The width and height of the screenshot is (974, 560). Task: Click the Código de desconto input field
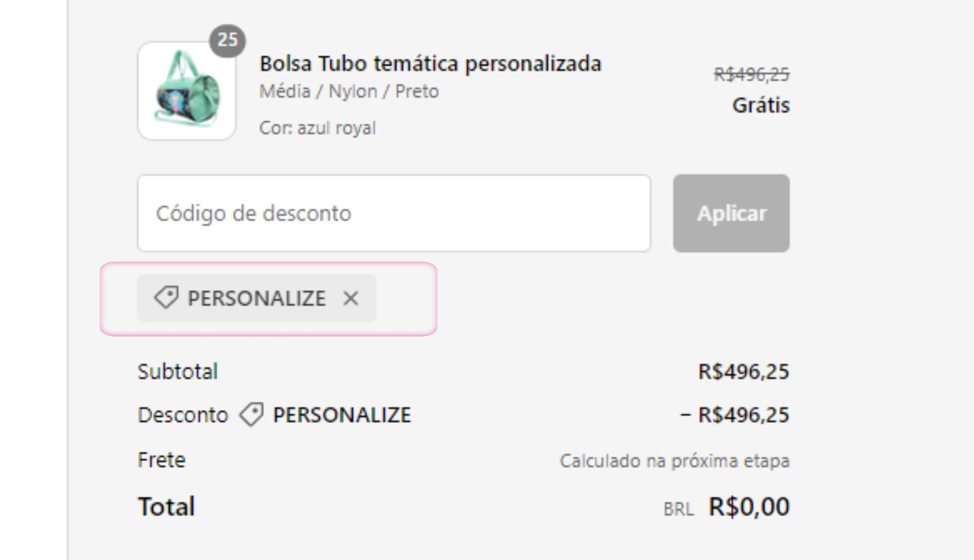pyautogui.click(x=393, y=213)
